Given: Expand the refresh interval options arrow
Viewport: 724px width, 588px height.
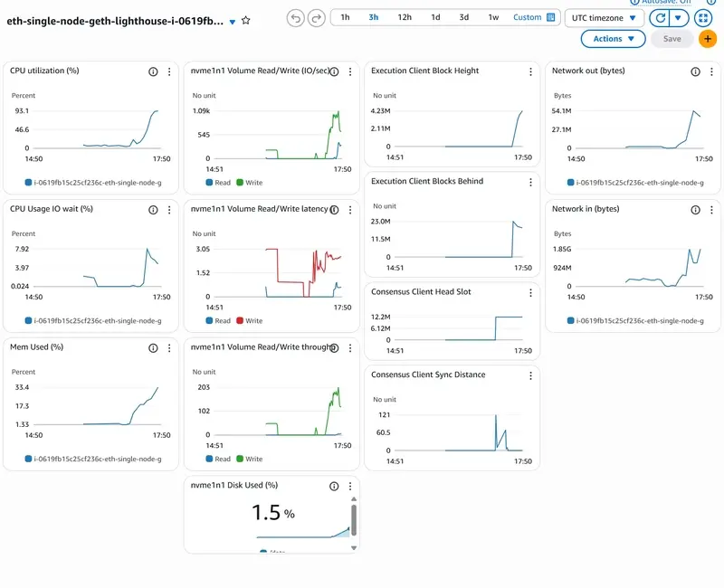Looking at the screenshot, I should pos(678,18).
